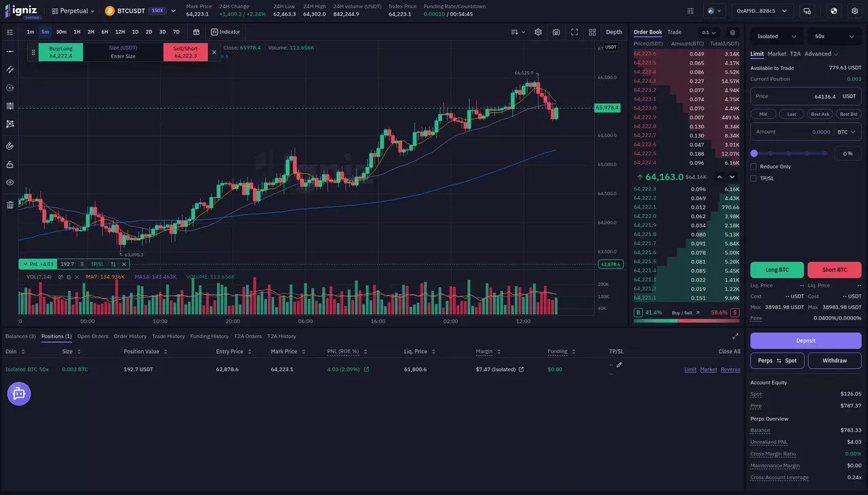Viewport: 868px width, 495px height.
Task: Click the Price input field
Action: tap(806, 96)
